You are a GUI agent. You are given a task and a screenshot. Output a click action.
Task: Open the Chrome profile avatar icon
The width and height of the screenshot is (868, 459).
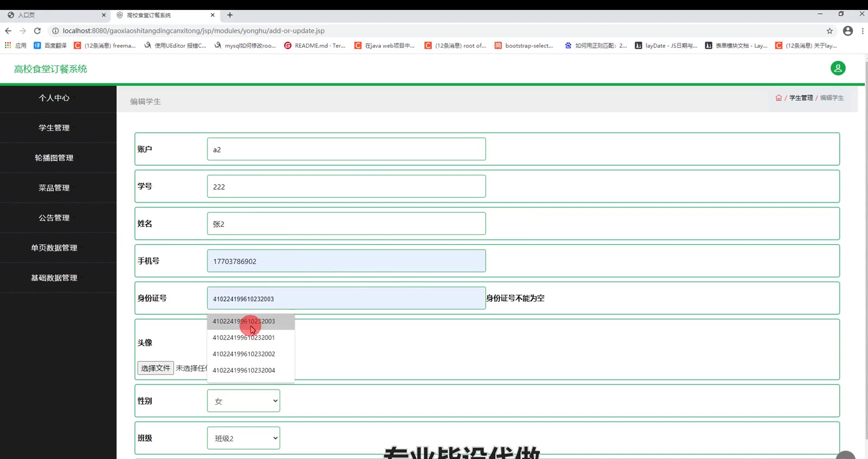click(x=848, y=31)
